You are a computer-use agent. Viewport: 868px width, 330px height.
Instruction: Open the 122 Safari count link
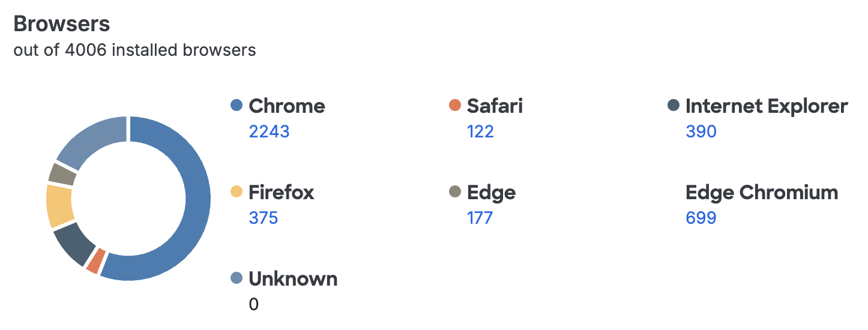tap(480, 131)
